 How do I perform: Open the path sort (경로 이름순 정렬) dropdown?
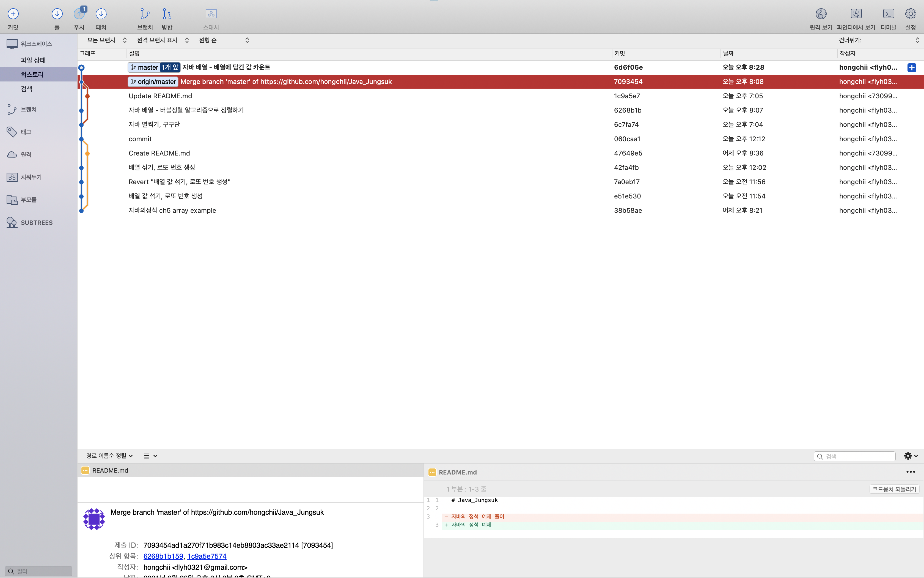click(x=109, y=456)
